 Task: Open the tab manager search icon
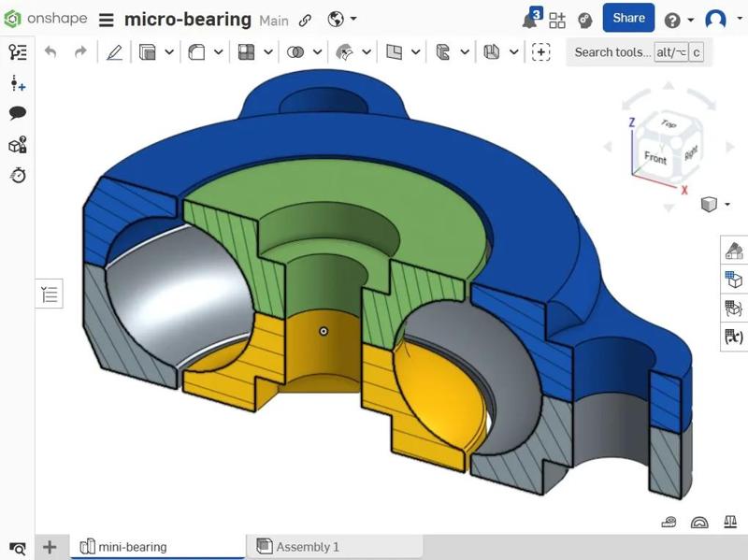point(18,549)
